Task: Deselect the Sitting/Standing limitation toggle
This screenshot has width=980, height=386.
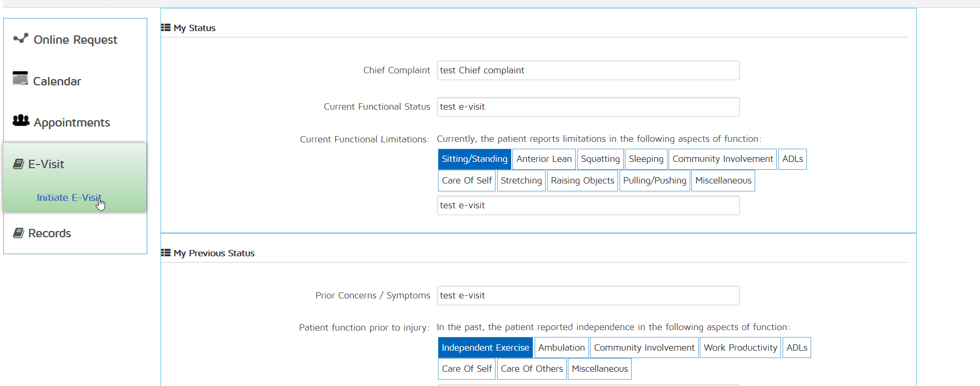Action: point(474,159)
